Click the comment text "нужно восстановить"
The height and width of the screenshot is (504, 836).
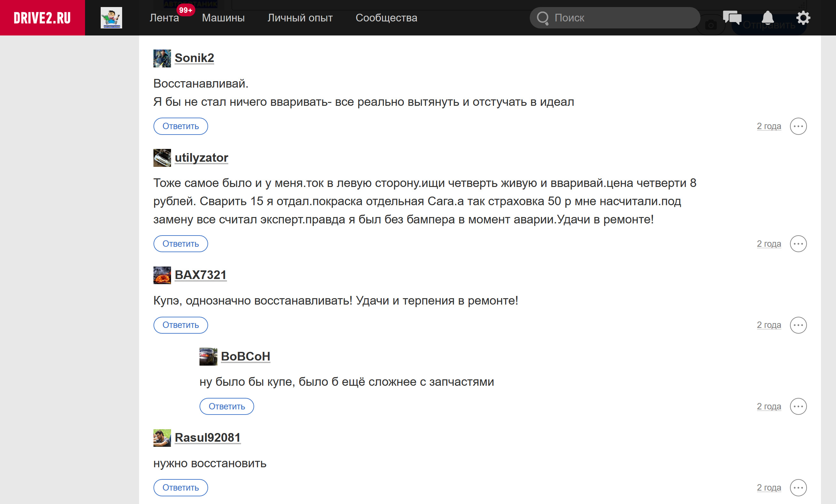[x=210, y=463]
